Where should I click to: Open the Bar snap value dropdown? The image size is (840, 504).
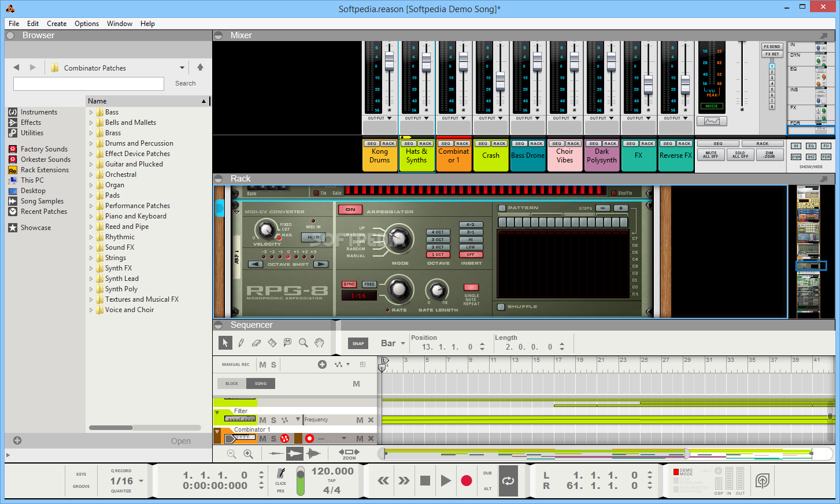tap(402, 343)
